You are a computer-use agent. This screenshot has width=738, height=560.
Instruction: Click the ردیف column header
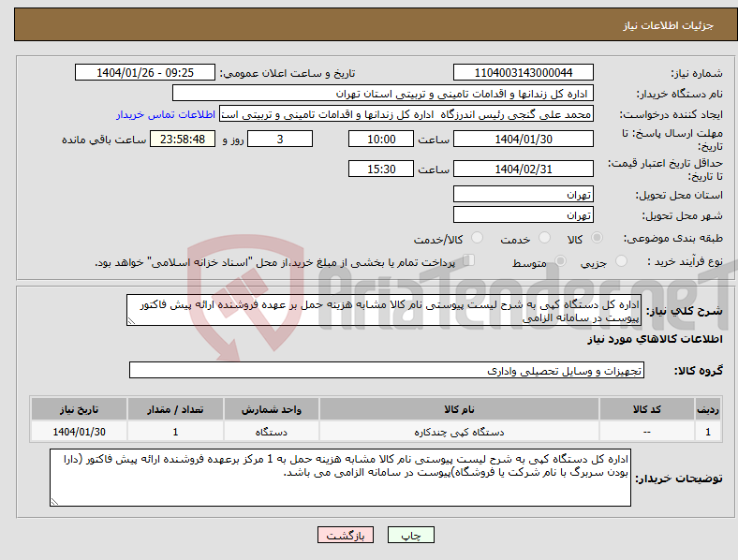(x=708, y=409)
